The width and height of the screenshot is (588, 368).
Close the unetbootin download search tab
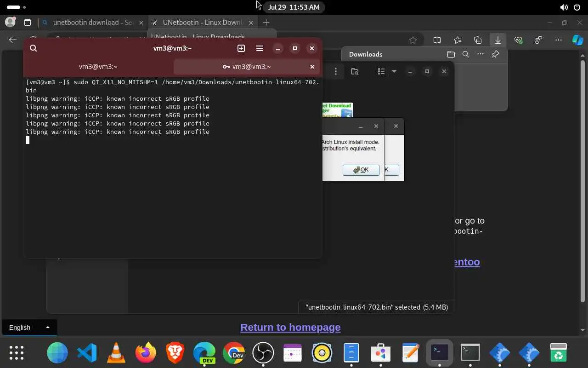141,22
